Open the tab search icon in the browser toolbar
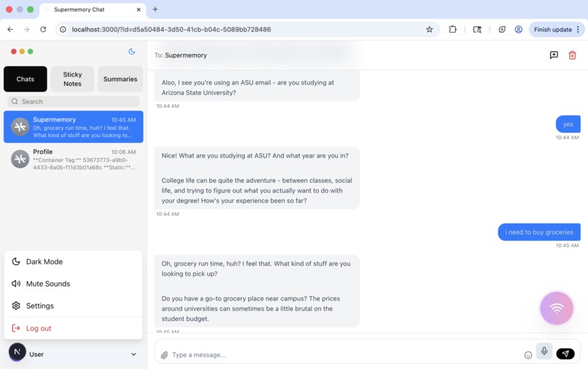Image resolution: width=588 pixels, height=369 pixels. [x=477, y=29]
